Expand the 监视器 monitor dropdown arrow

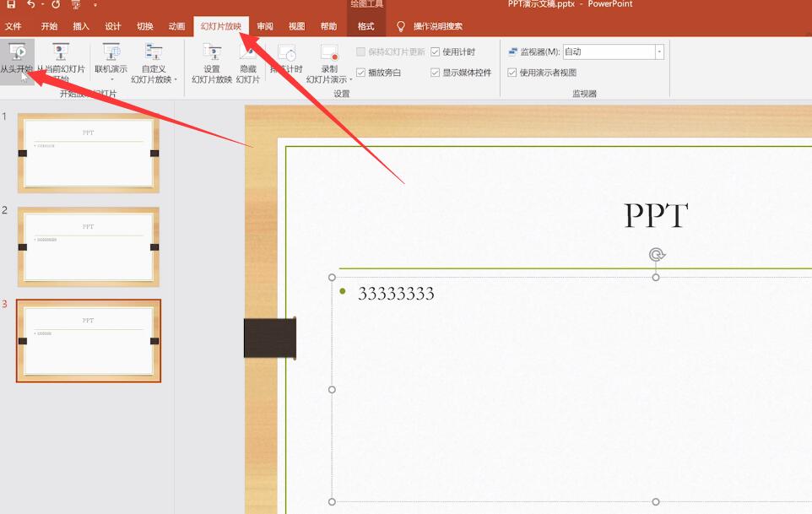tap(659, 51)
